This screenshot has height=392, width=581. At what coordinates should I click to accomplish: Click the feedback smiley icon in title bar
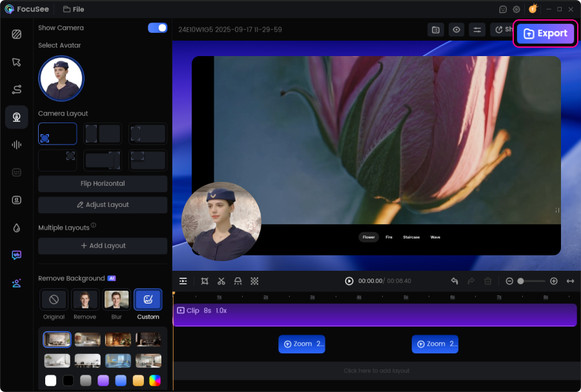[503, 9]
